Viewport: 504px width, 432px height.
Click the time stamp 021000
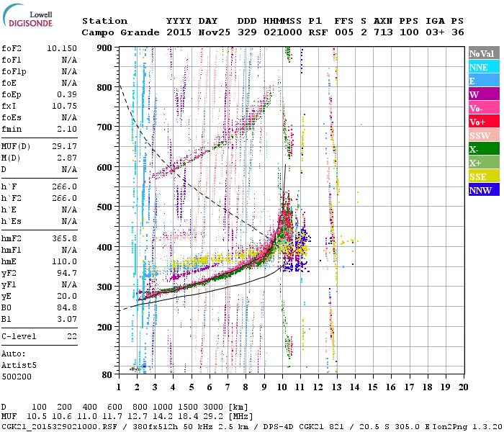coord(283,32)
